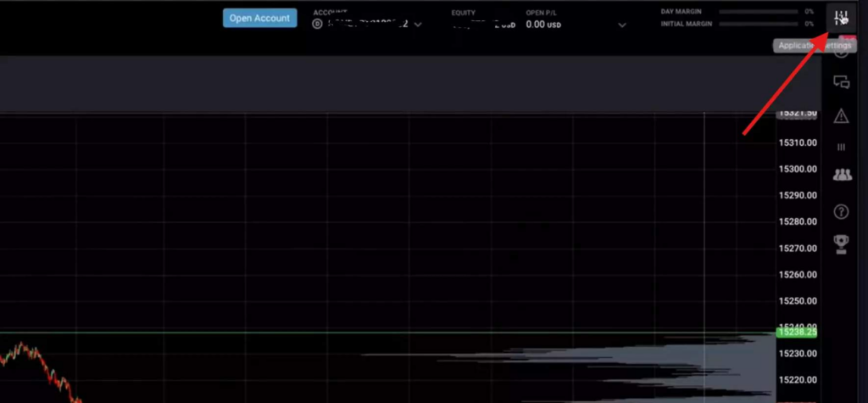Expand the account details chevron after Open P/L
The height and width of the screenshot is (403, 868).
click(622, 25)
